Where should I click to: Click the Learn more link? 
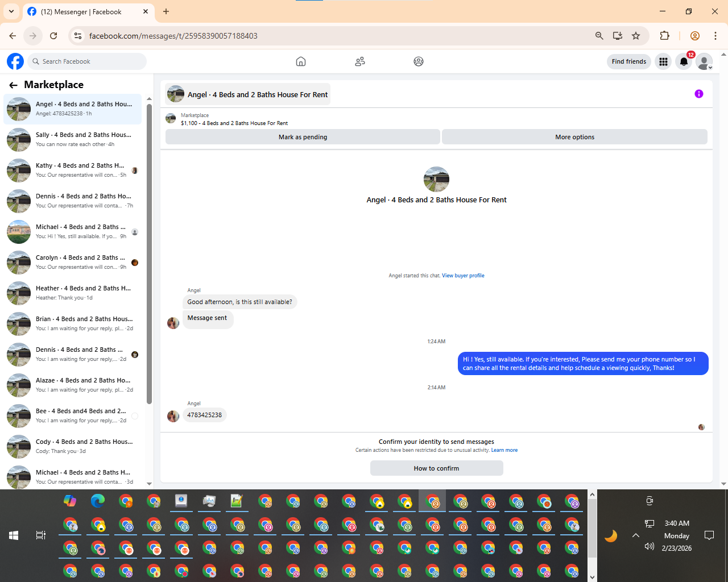[x=504, y=450]
